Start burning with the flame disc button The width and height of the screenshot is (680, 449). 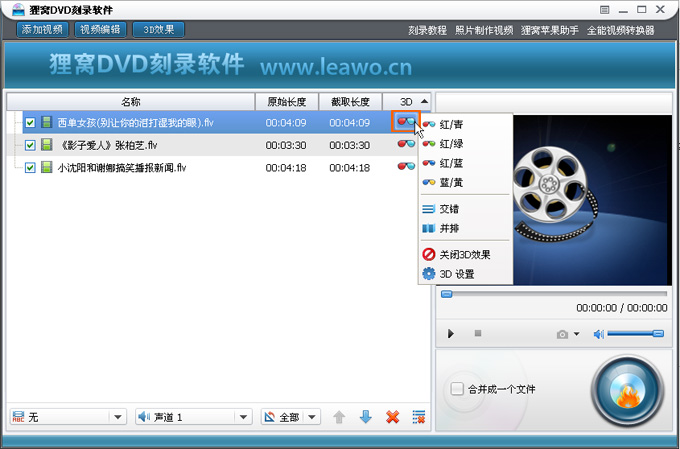628,391
